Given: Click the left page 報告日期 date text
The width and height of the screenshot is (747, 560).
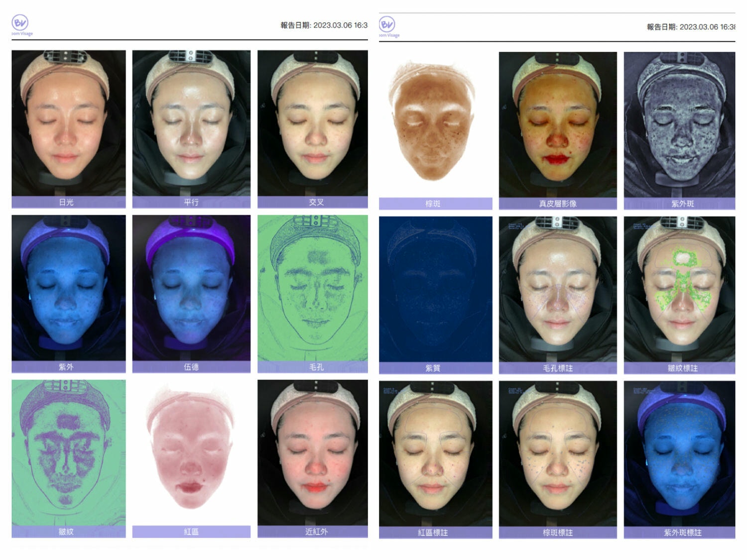Looking at the screenshot, I should [324, 25].
